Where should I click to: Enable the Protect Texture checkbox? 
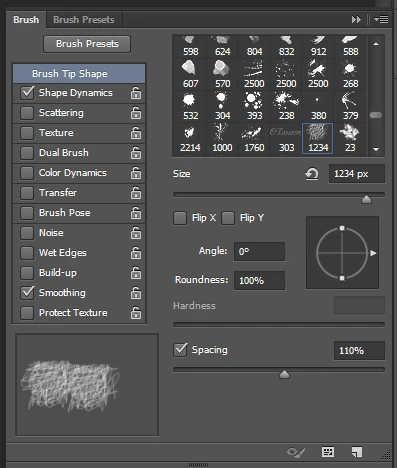(27, 313)
